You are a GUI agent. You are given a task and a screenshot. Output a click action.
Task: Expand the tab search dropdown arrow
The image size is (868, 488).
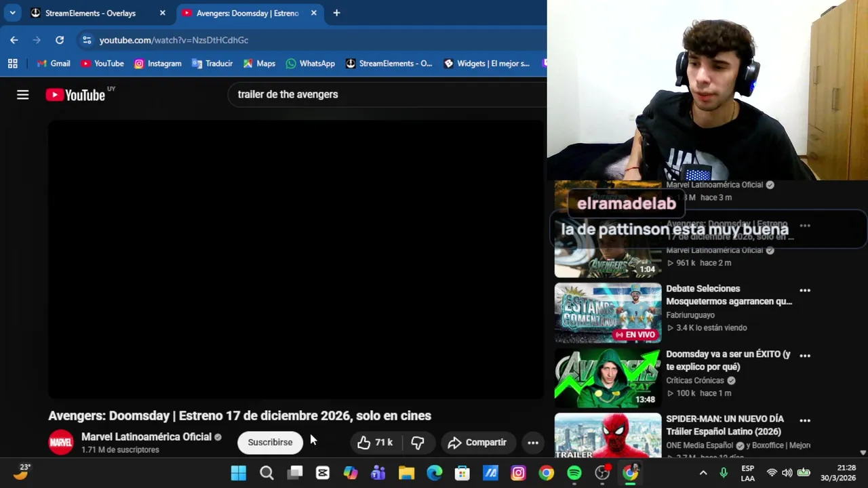tap(12, 13)
